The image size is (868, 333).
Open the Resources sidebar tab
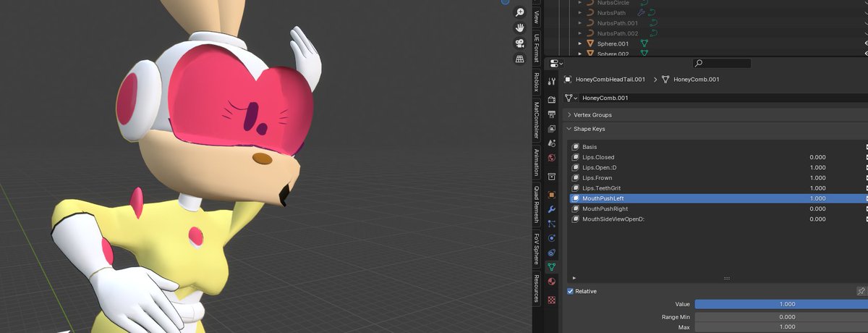[536, 288]
